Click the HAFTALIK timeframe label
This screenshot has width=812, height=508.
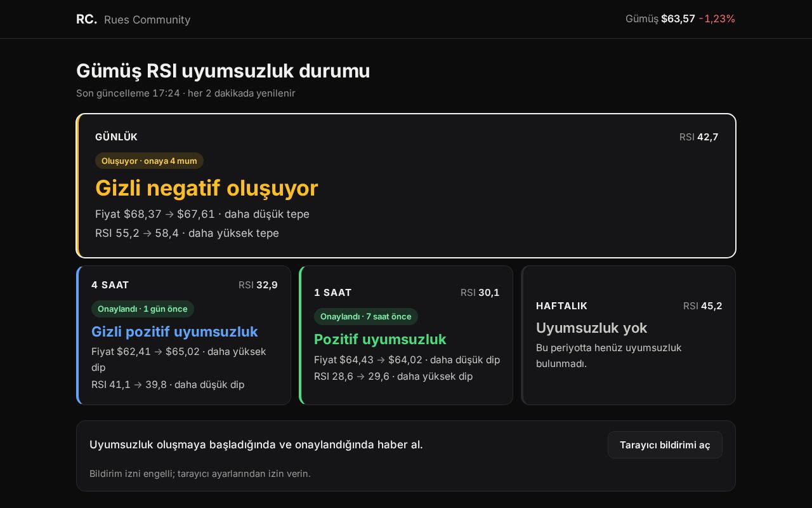(x=561, y=305)
